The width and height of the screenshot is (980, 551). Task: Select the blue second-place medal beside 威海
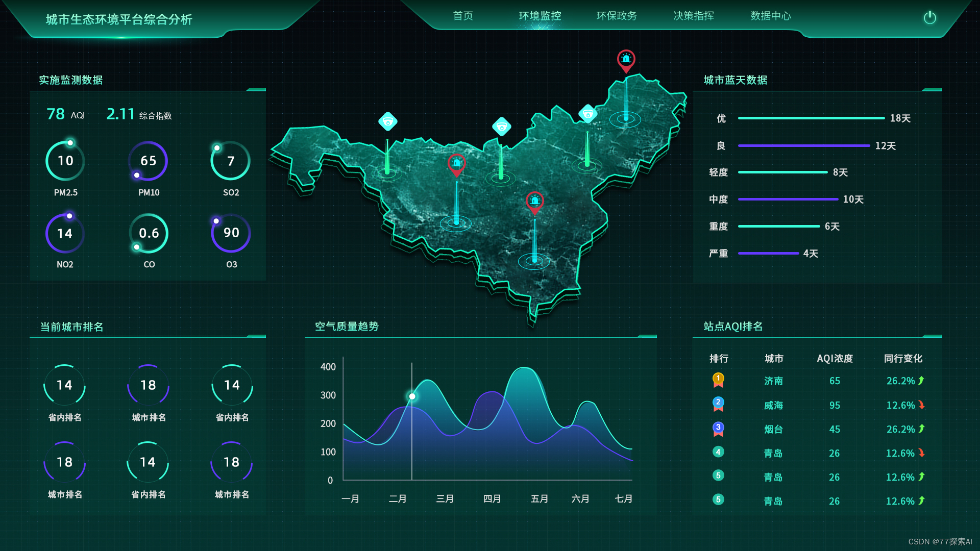[719, 404]
